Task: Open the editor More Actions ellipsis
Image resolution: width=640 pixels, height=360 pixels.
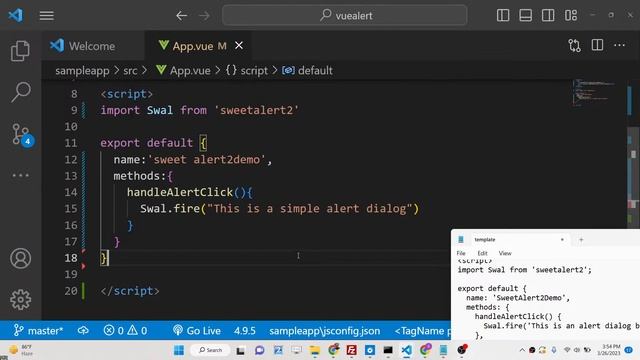Action: 620,45
